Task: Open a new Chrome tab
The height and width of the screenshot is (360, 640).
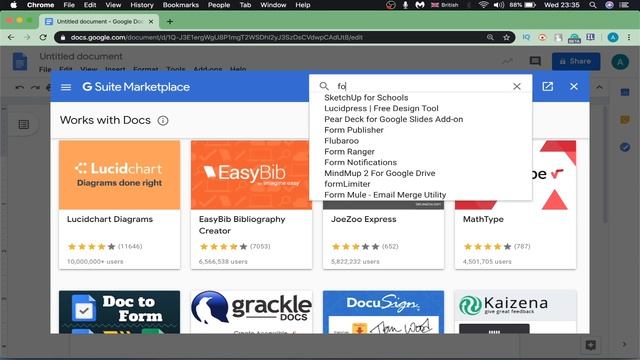Action: point(170,21)
